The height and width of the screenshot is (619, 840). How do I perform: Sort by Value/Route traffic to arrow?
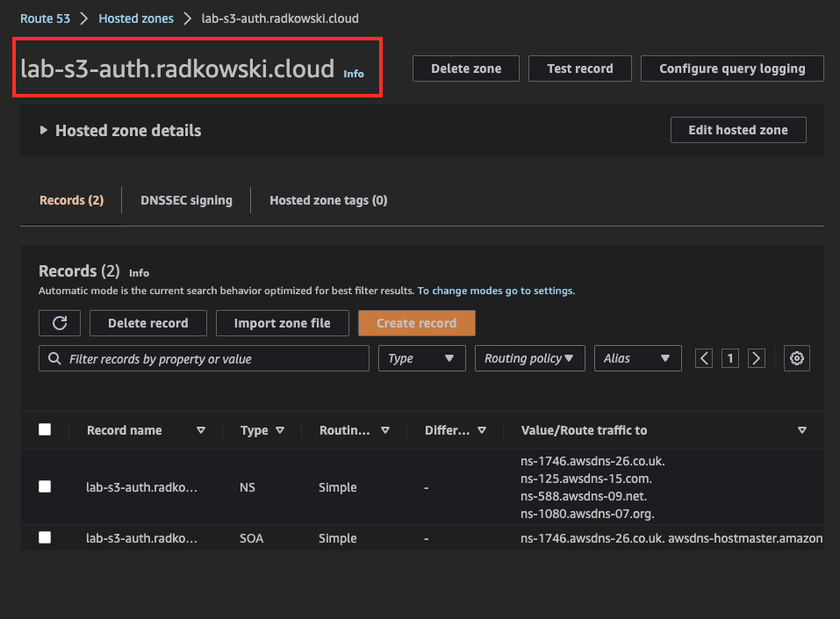(x=802, y=430)
